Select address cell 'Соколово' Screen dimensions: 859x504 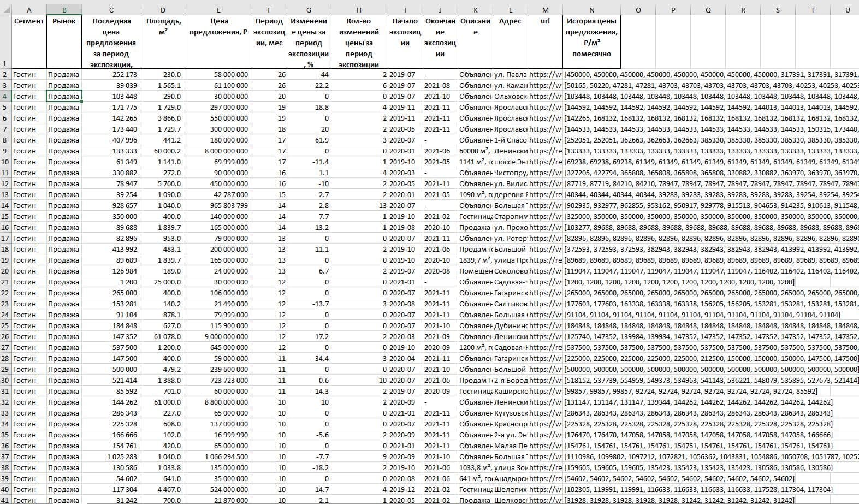pyautogui.click(x=510, y=271)
